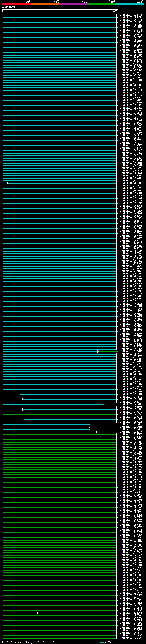Image resolution: width=146 pixels, height=644 pixels.
Task: Open hit UniRef100_Q93XK3
Action: [131, 22]
